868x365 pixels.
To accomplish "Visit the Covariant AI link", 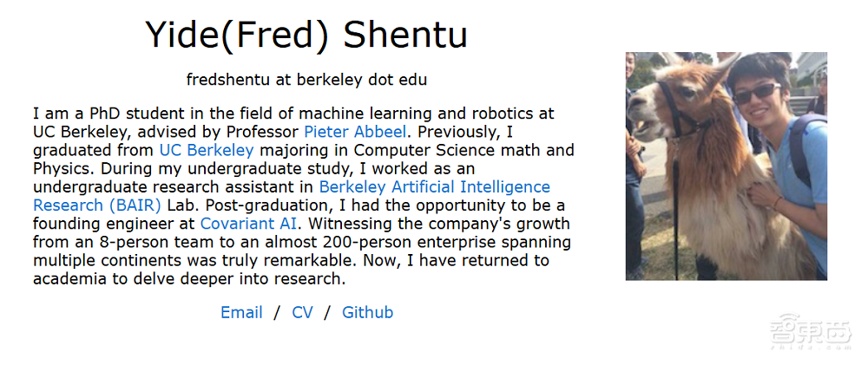I will point(248,224).
